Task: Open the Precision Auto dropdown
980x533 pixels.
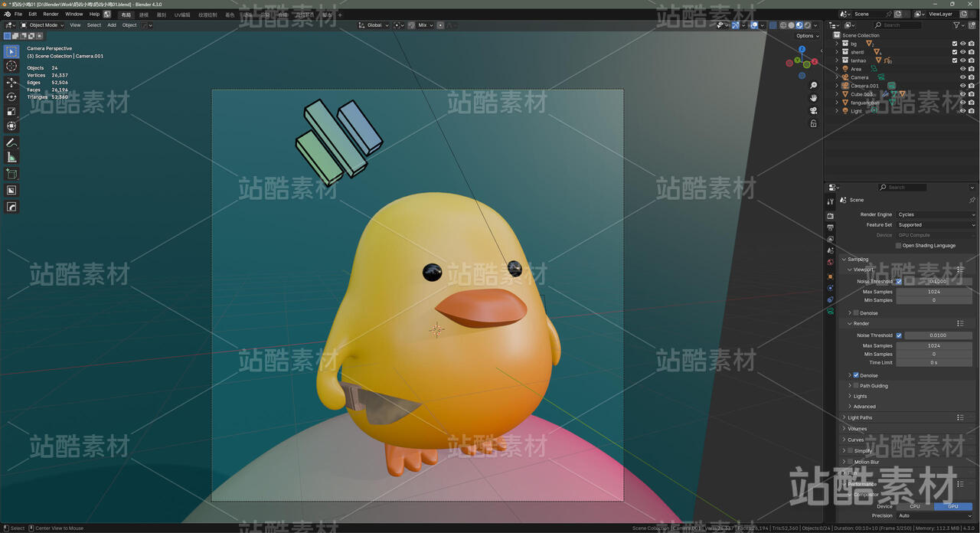Action: (936, 515)
